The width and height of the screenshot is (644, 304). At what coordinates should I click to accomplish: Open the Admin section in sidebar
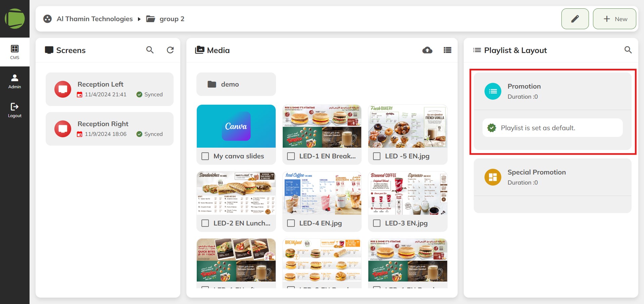click(15, 81)
